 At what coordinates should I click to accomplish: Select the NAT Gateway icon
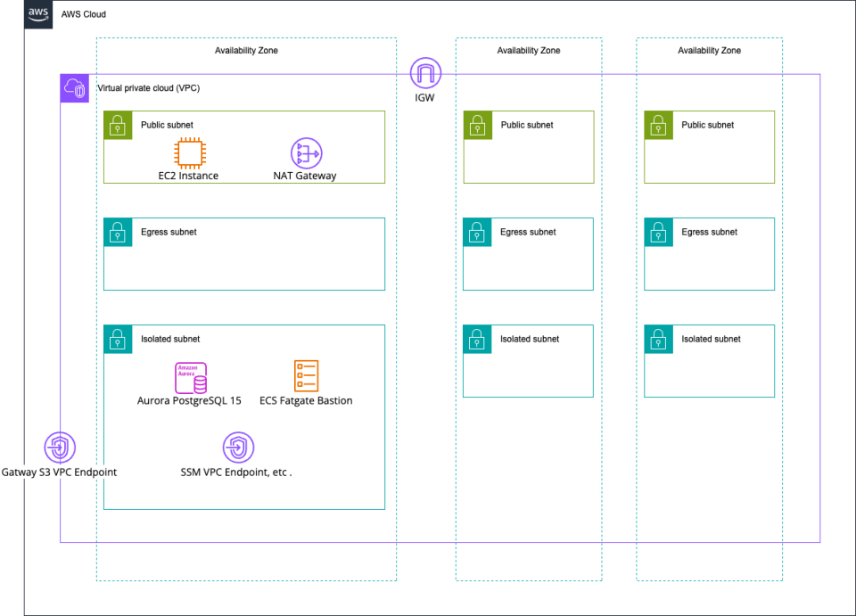(x=306, y=154)
